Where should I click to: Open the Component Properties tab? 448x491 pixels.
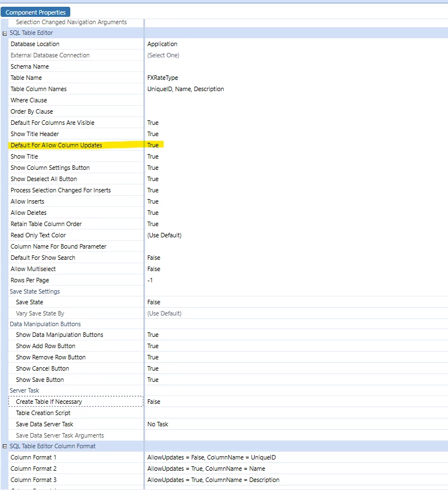[x=35, y=12]
